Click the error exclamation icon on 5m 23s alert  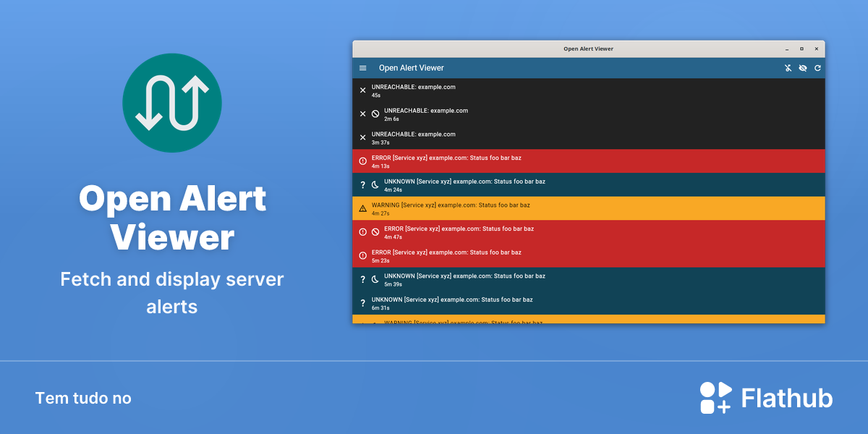coord(363,255)
